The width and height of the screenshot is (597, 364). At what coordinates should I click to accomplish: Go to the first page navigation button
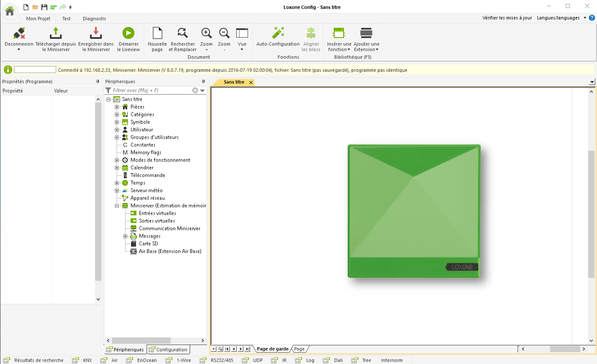pos(227,349)
